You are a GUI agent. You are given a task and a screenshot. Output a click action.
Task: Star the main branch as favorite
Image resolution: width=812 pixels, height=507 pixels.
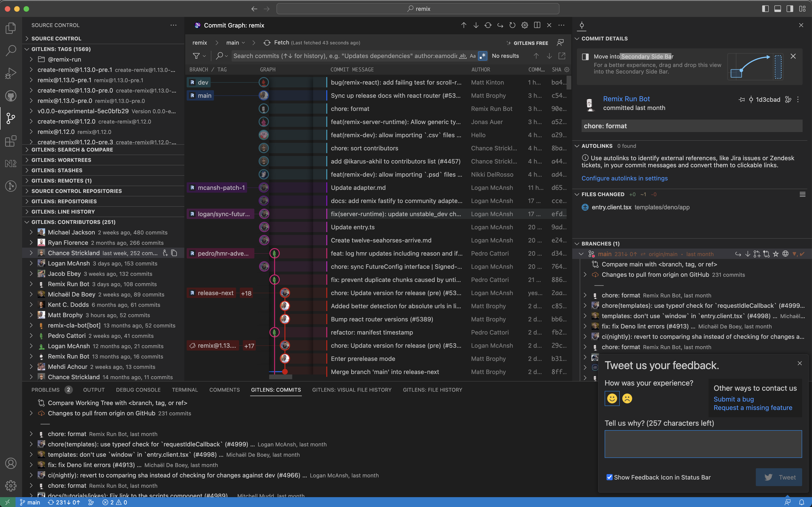click(776, 254)
